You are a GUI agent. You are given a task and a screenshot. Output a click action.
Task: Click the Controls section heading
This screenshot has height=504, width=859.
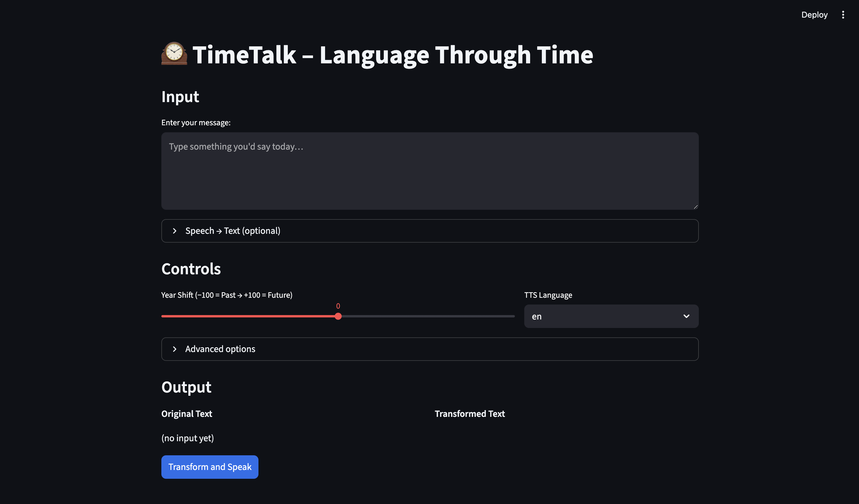191,269
